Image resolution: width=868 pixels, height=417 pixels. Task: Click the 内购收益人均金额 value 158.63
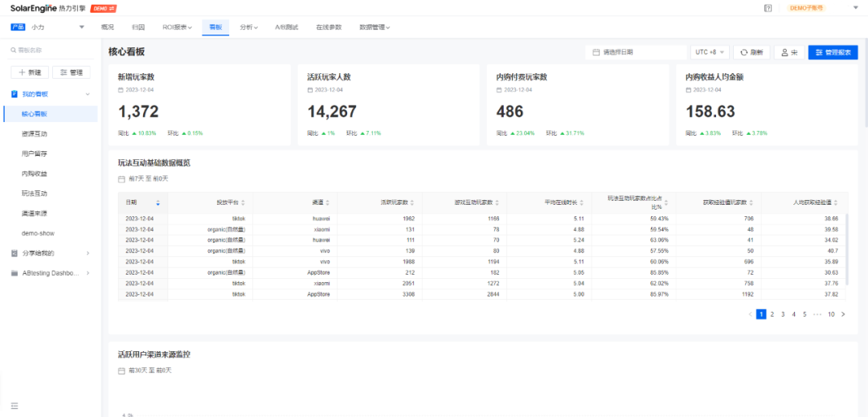click(x=710, y=112)
